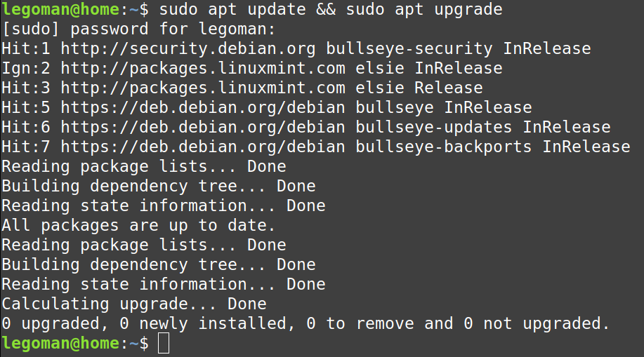Click the security.debian.org URL
This screenshot has width=644, height=357.
click(x=188, y=49)
